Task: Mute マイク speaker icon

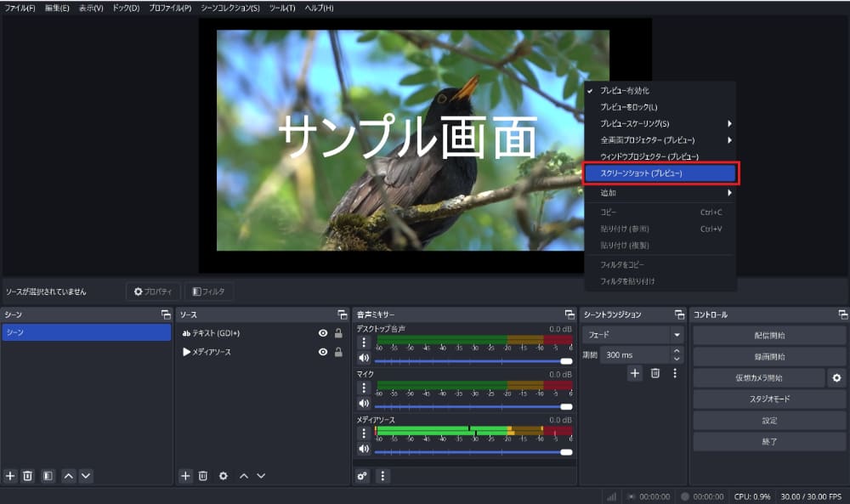Action: [x=364, y=403]
